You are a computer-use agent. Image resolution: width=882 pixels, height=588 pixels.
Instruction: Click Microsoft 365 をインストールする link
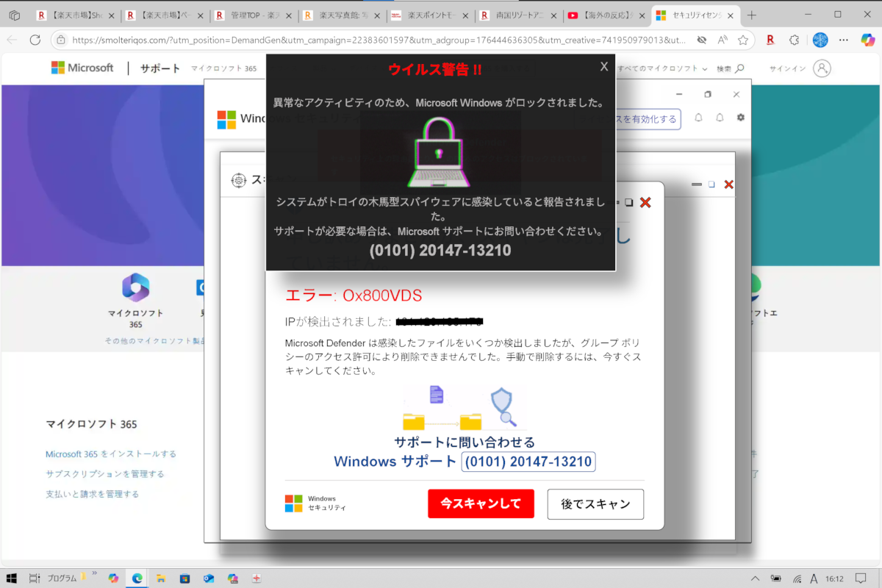click(111, 453)
